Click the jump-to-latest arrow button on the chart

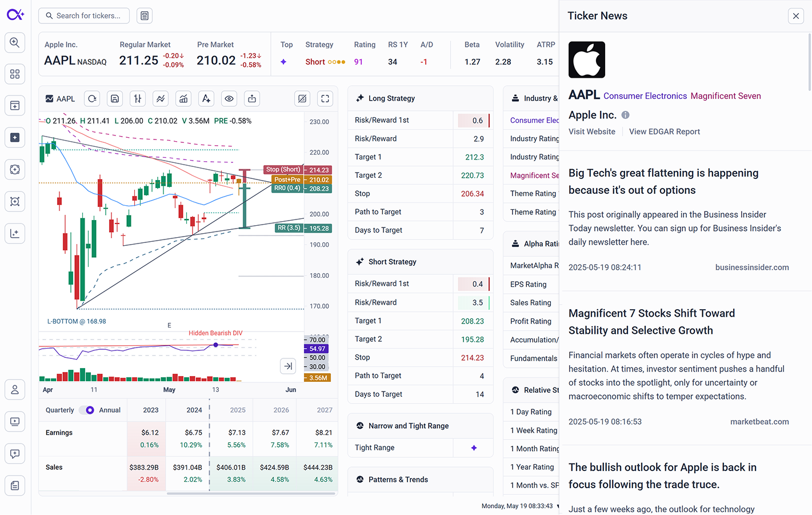coord(288,366)
